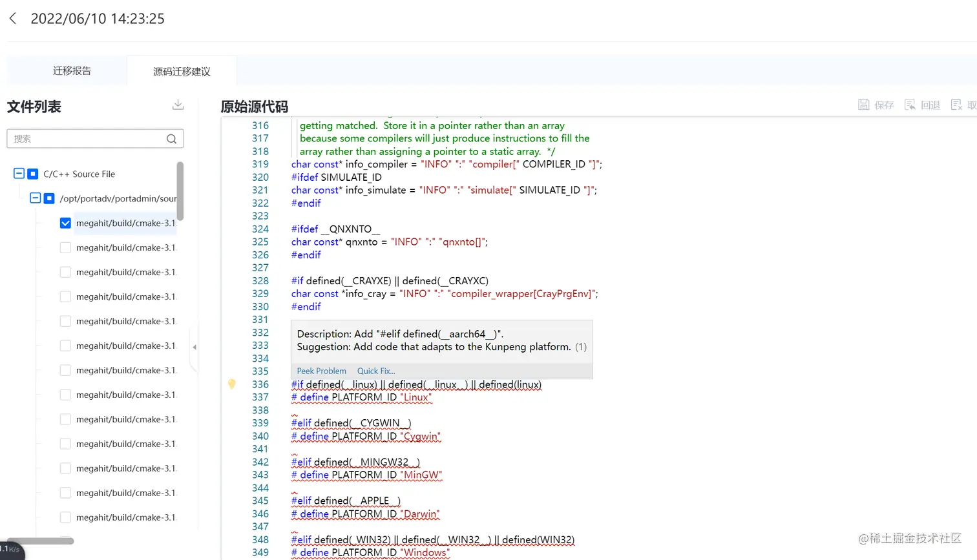Click the back arrow next to the timestamp
Viewport: 977px width, 560px height.
click(x=13, y=18)
